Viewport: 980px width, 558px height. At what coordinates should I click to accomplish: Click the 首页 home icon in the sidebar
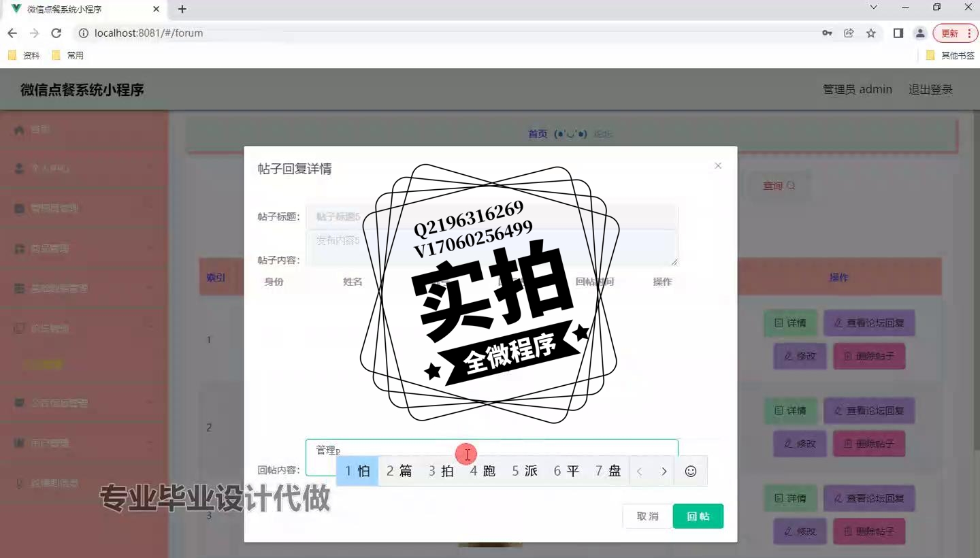tap(19, 129)
